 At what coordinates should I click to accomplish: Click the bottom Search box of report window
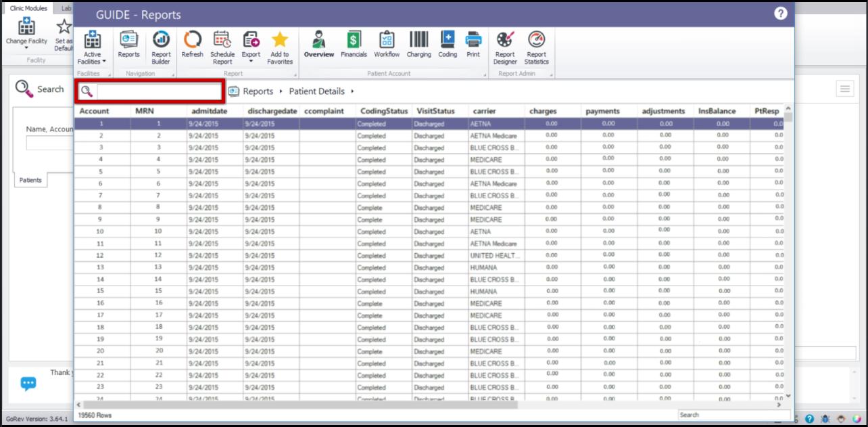pyautogui.click(x=734, y=415)
